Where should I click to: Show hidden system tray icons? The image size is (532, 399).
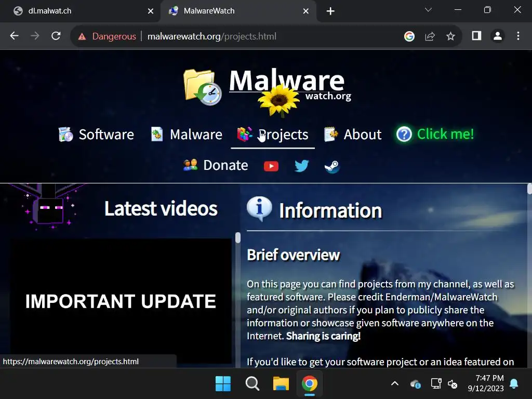(395, 384)
